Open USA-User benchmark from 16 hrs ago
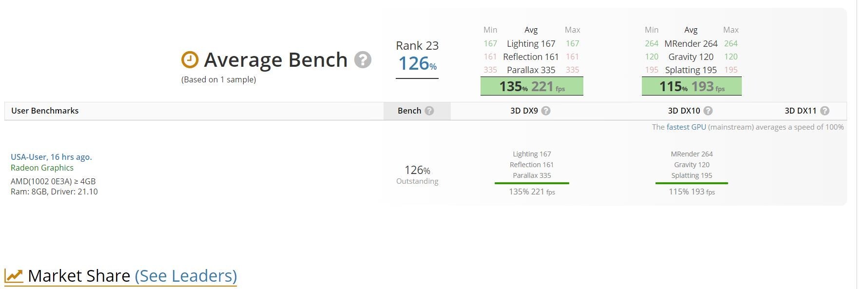 51,157
